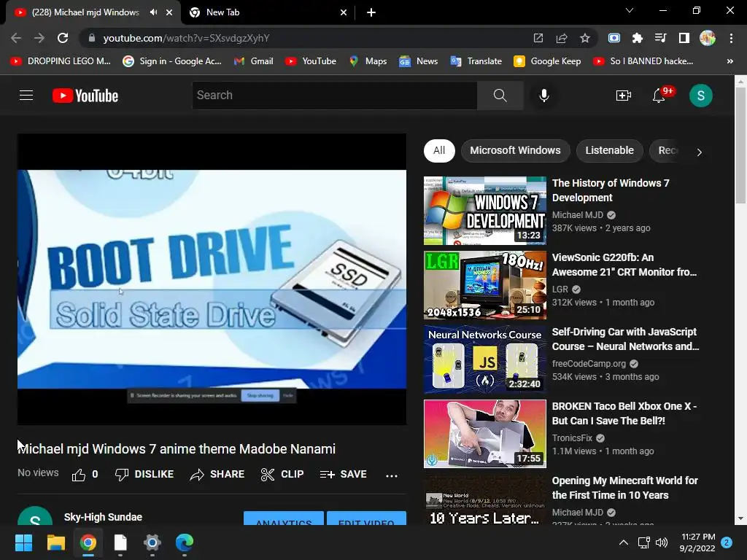Image resolution: width=747 pixels, height=560 pixels.
Task: Click in the YouTube Search field
Action: pyautogui.click(x=334, y=96)
